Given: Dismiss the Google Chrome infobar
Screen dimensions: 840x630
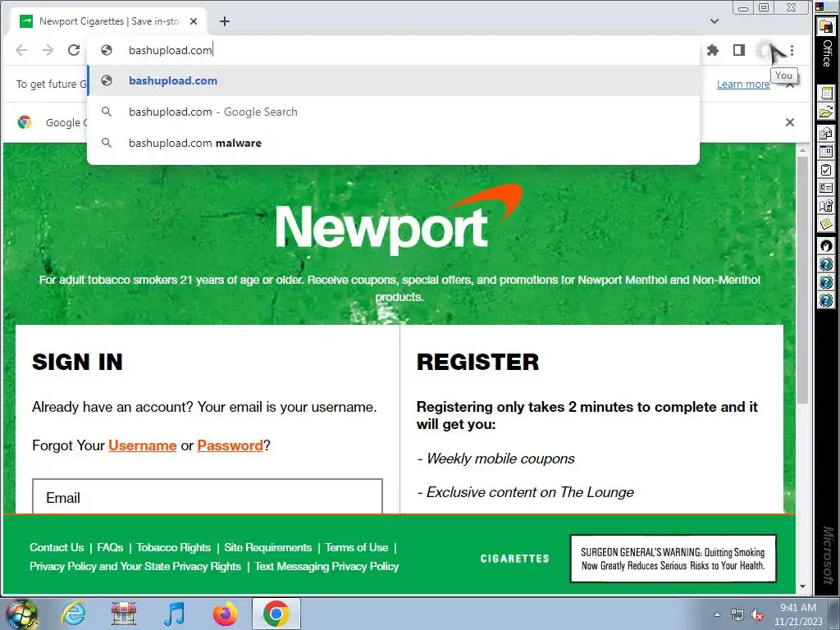Looking at the screenshot, I should (790, 122).
